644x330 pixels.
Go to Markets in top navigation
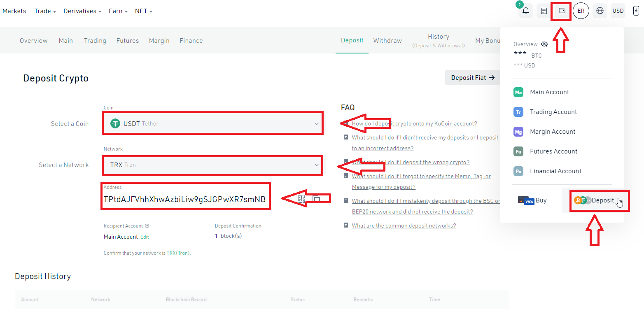click(x=14, y=11)
